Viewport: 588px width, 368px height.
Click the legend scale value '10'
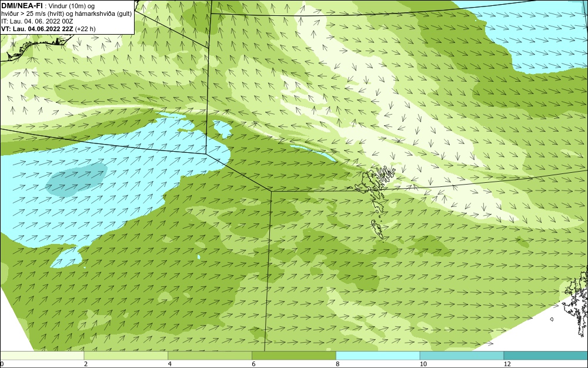coord(423,364)
